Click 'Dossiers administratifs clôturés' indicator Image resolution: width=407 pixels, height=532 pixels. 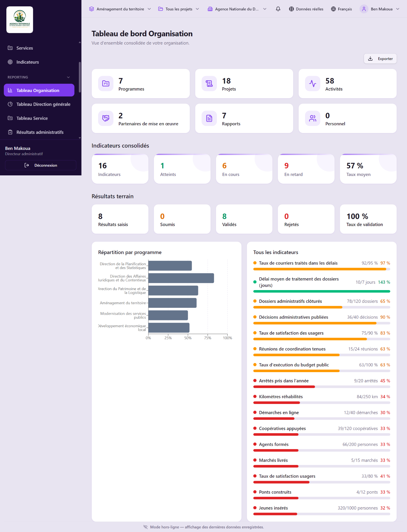[x=322, y=304]
